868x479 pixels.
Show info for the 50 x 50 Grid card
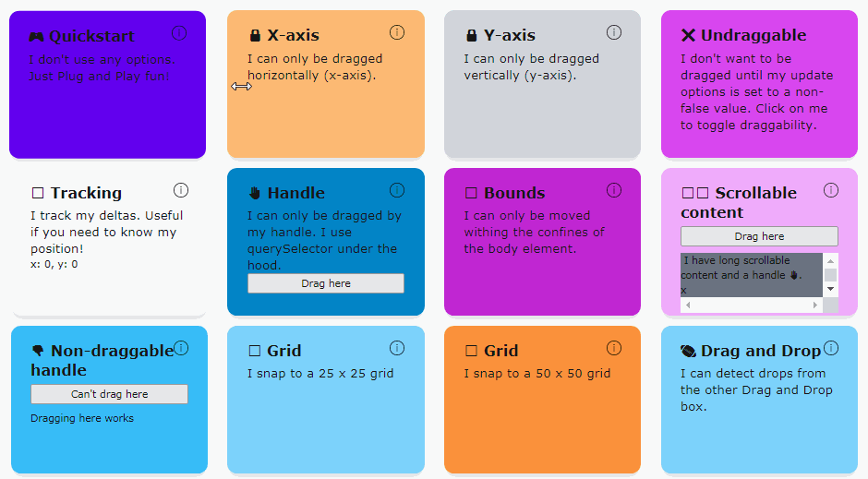coord(614,348)
